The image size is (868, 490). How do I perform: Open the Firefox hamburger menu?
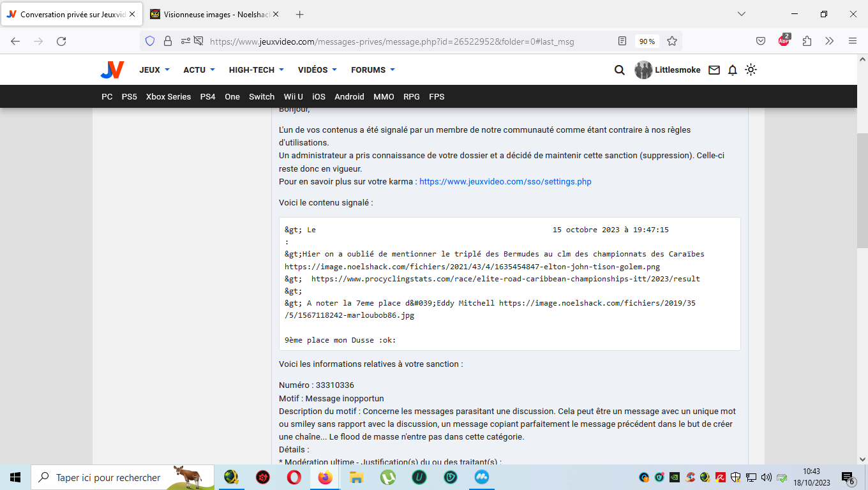pos(852,41)
